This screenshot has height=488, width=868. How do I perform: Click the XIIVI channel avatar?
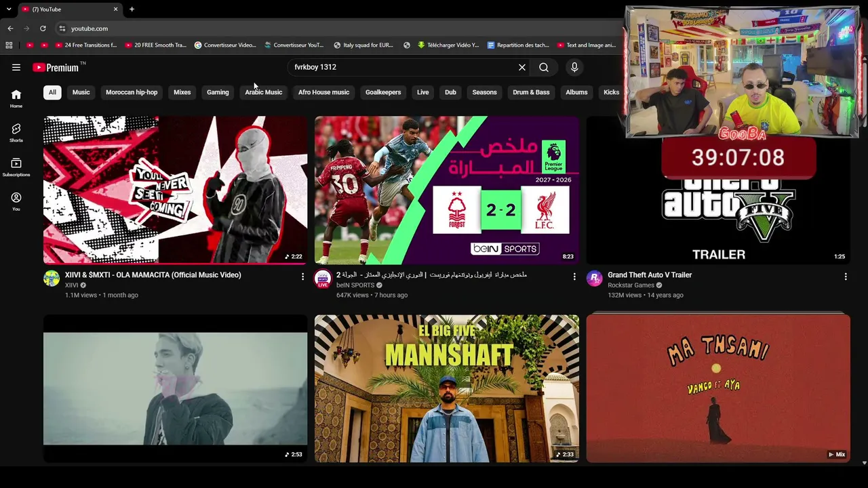click(52, 279)
